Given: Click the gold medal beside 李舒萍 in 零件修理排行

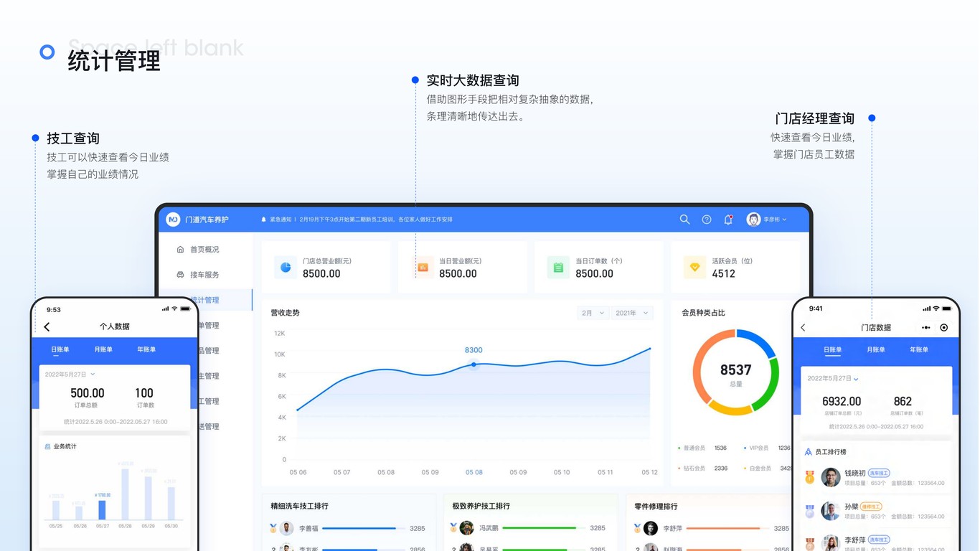Looking at the screenshot, I should (637, 529).
